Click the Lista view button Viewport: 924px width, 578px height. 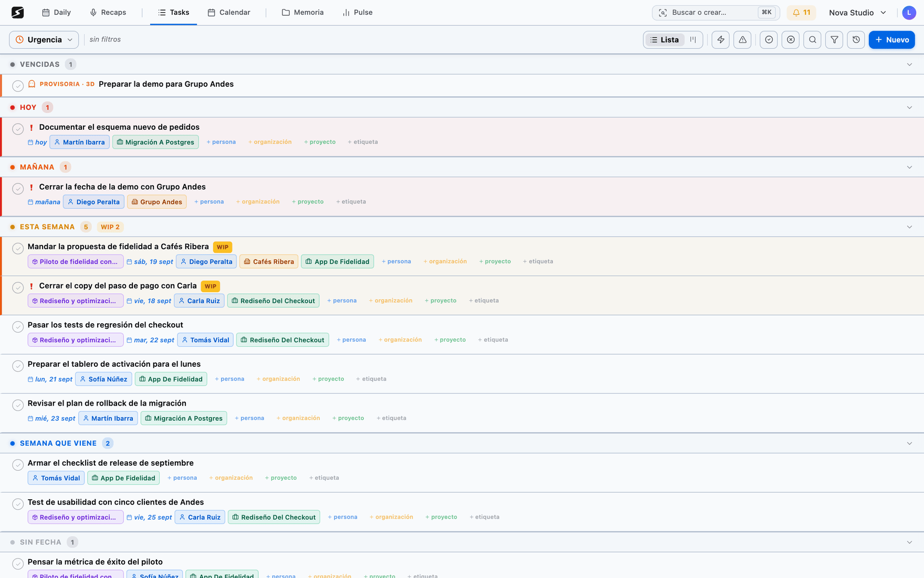[x=665, y=39]
